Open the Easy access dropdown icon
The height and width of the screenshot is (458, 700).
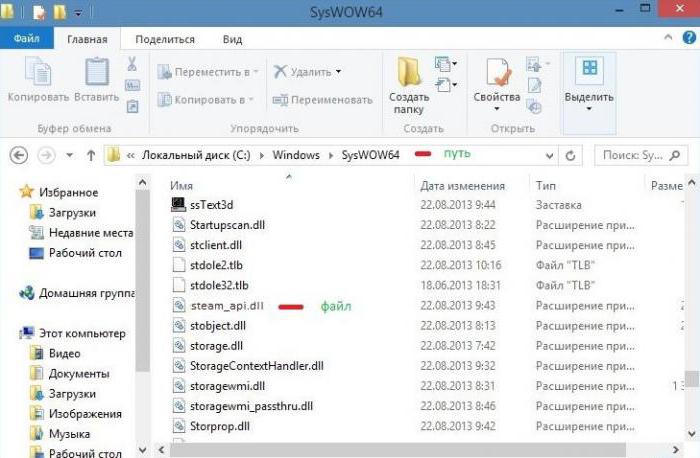(x=446, y=84)
